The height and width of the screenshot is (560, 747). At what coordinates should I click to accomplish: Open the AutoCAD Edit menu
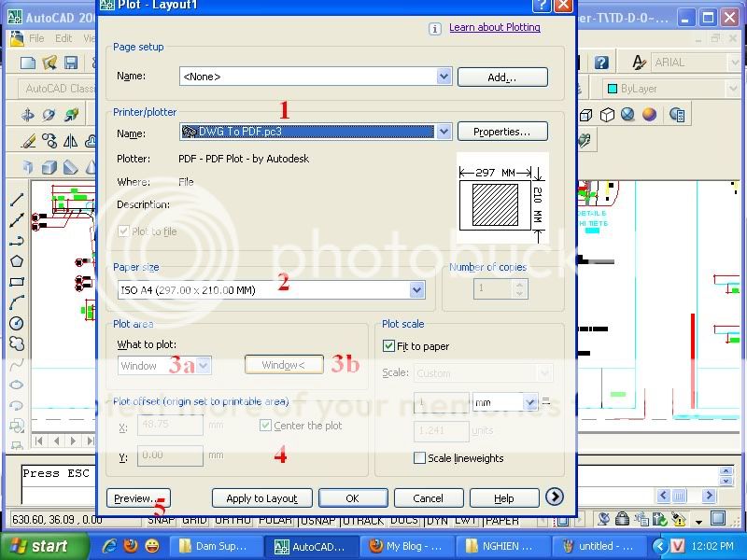pos(63,38)
